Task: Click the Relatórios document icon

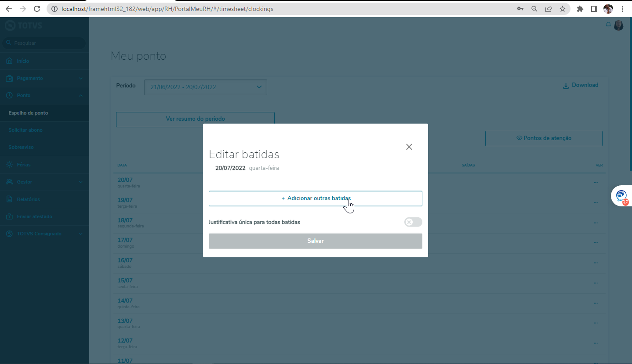Action: pyautogui.click(x=9, y=199)
